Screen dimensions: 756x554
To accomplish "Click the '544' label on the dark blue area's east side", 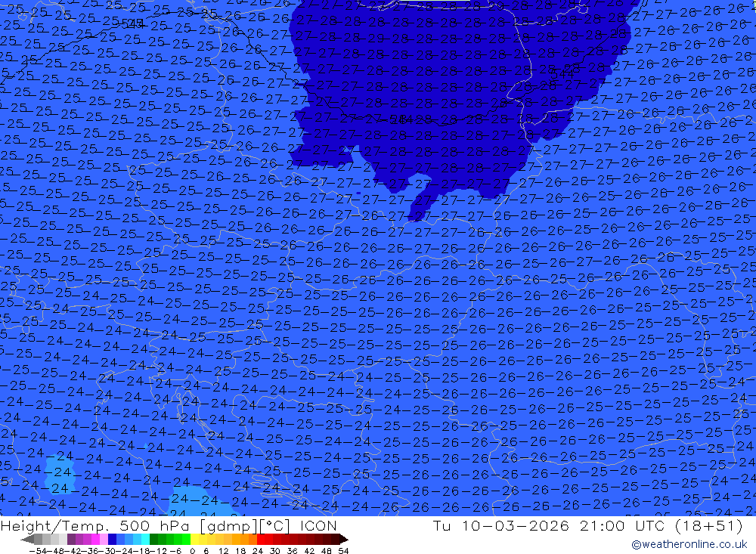I will click(562, 74).
